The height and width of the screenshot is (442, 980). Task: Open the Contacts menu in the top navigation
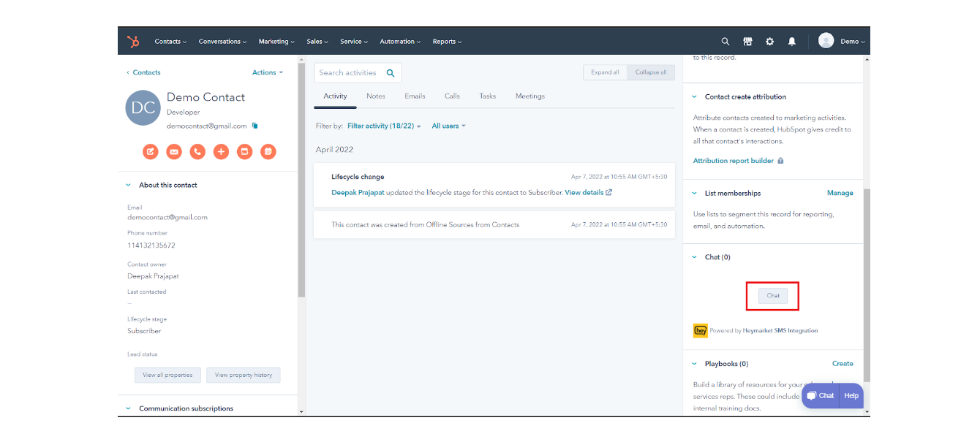[170, 42]
